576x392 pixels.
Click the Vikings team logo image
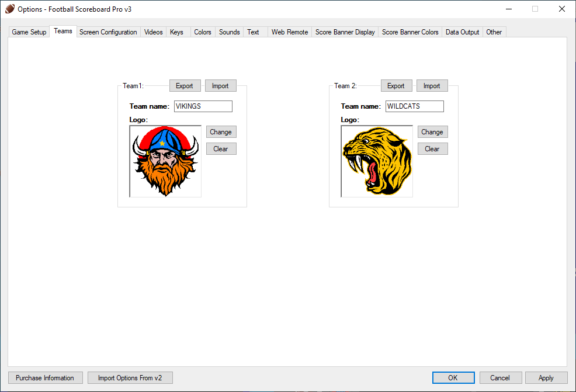[165, 161]
